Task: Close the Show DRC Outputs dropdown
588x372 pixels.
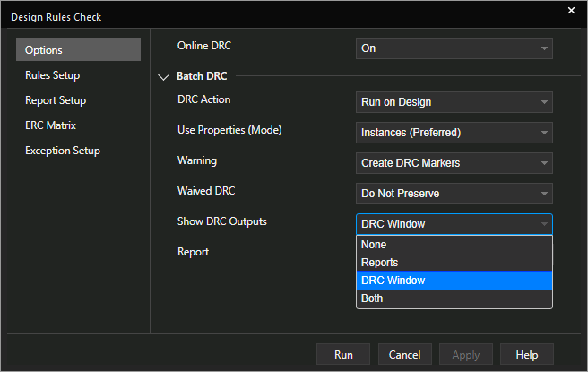Action: (454, 224)
